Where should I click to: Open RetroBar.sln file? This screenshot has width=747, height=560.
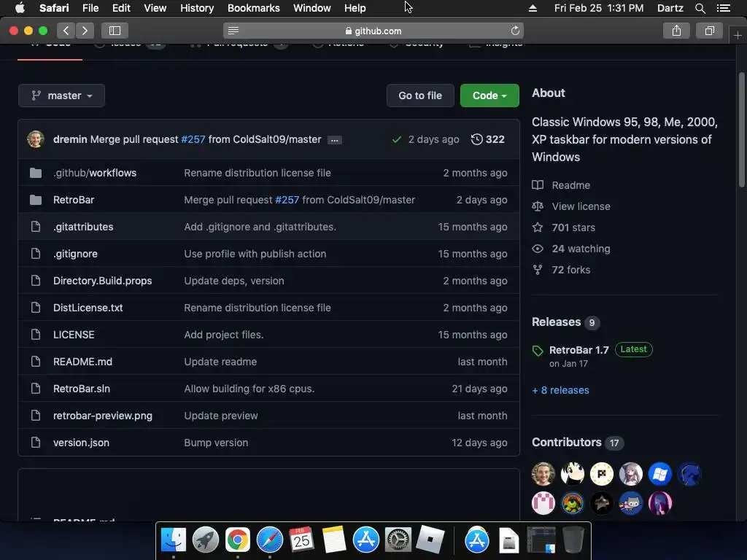pos(82,389)
